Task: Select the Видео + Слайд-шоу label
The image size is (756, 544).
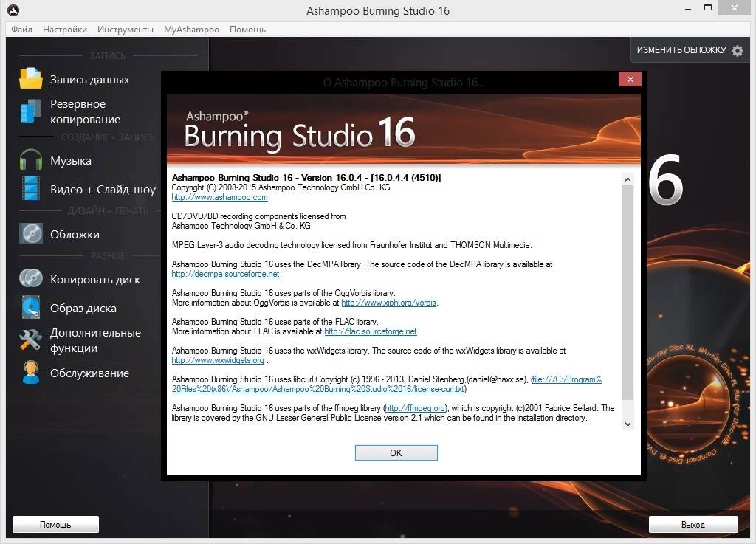Action: [103, 190]
